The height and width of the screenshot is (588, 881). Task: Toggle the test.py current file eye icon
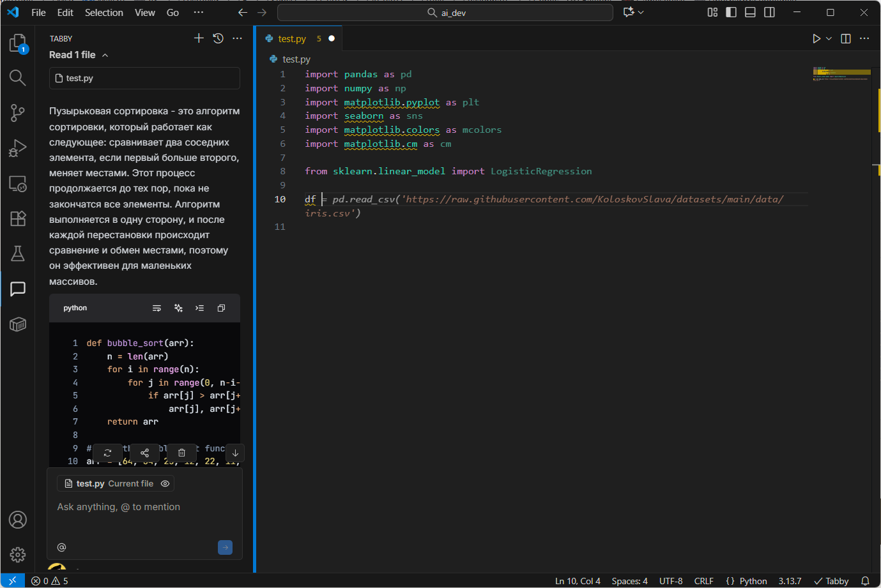(x=165, y=484)
